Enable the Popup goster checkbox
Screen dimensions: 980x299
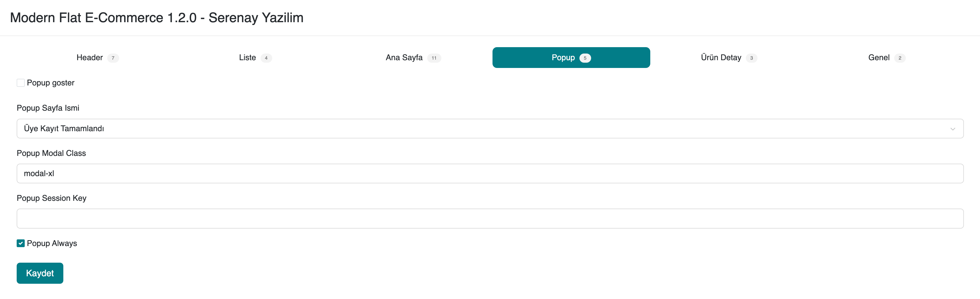pyautogui.click(x=21, y=83)
